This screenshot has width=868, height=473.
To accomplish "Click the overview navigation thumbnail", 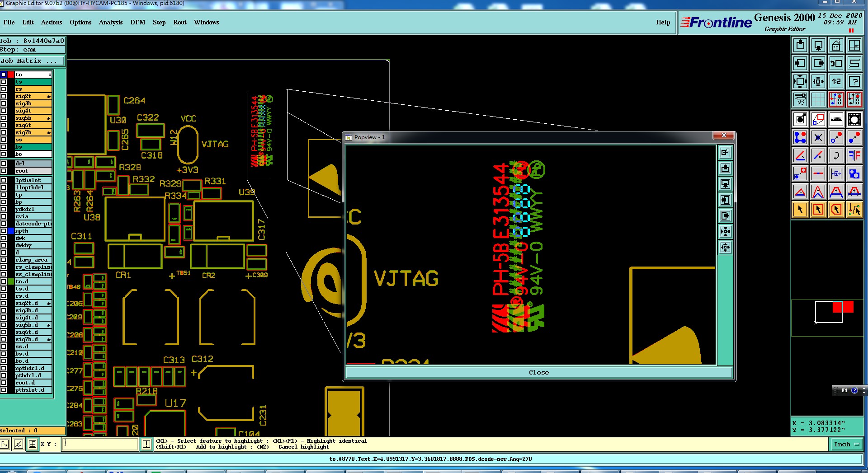I will 827,318.
